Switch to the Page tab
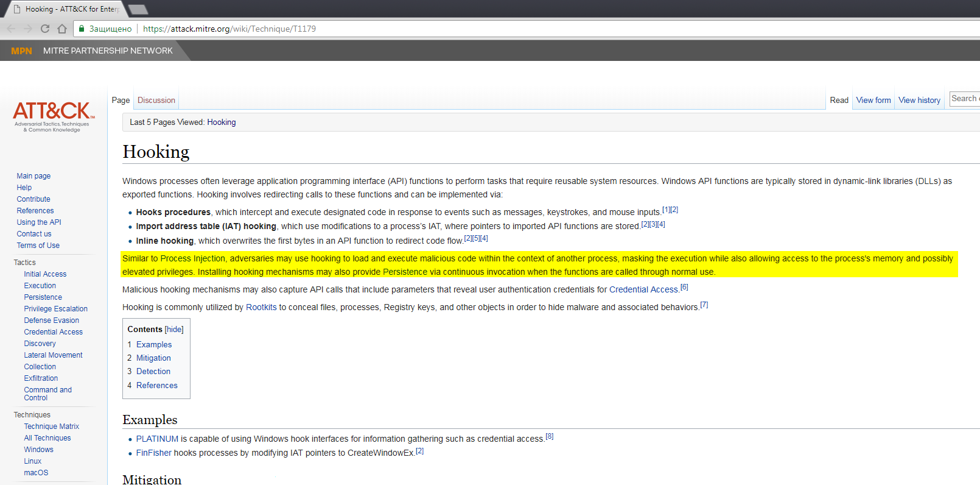The height and width of the screenshot is (485, 980). (121, 101)
